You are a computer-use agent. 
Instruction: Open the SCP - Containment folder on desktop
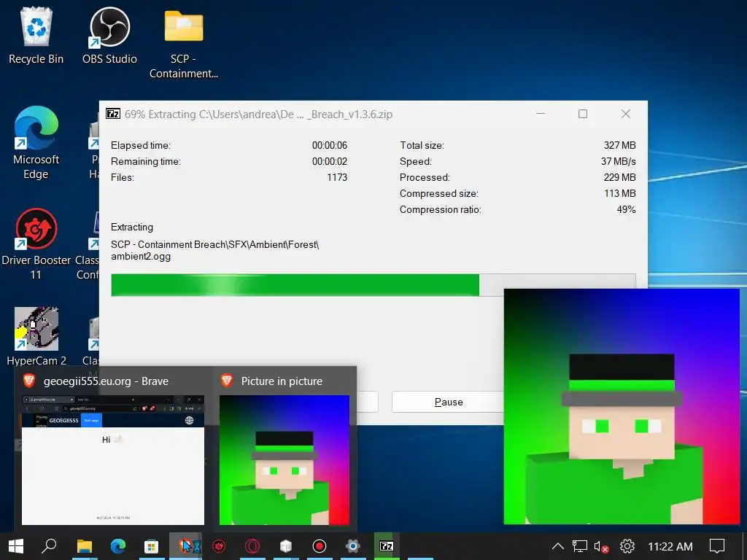tap(184, 43)
